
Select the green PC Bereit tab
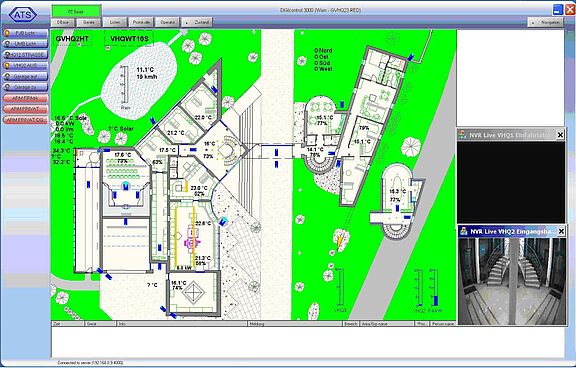76,11
